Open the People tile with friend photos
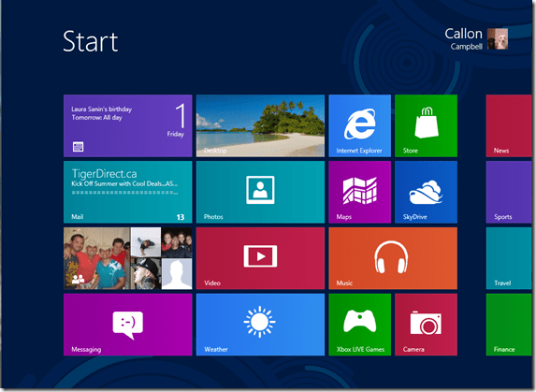 128,258
